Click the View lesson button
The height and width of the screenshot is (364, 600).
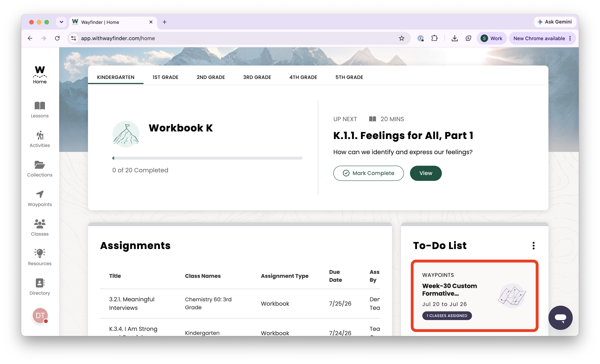click(426, 173)
